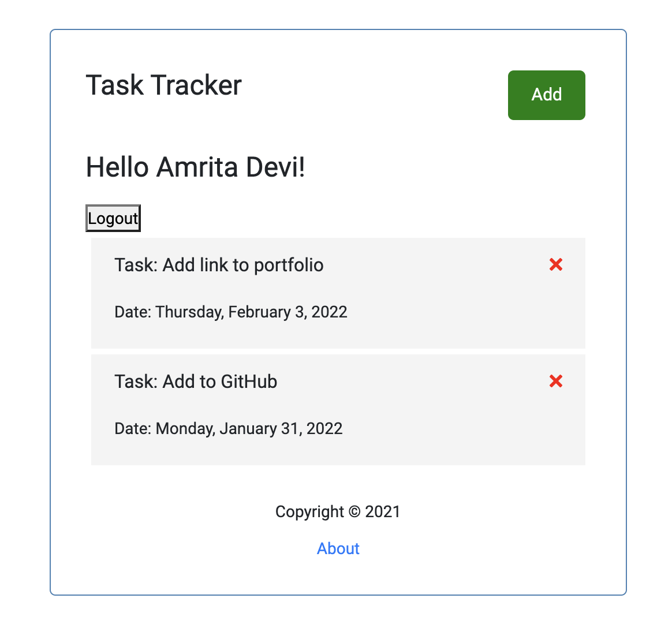The image size is (672, 628).
Task: Click the Task Tracker heading
Action: coord(164,85)
